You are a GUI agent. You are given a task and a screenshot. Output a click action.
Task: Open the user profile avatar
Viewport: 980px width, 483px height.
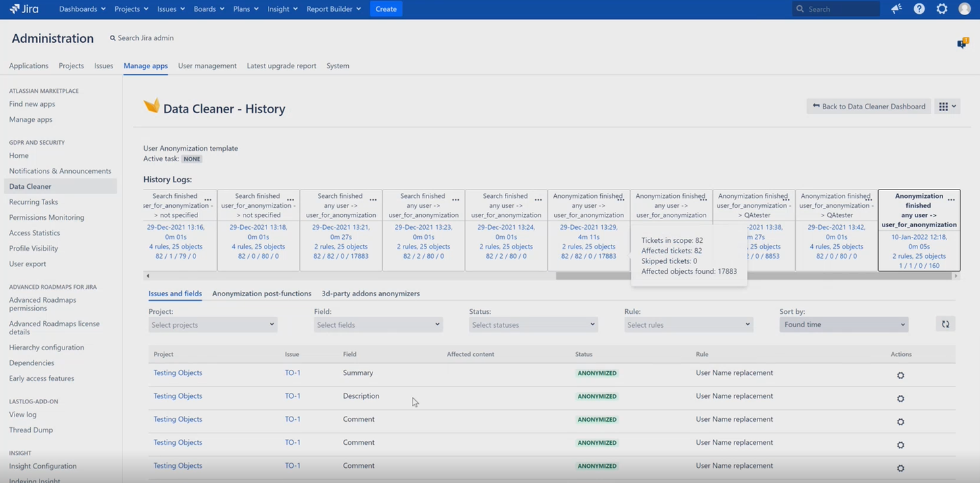(x=965, y=9)
